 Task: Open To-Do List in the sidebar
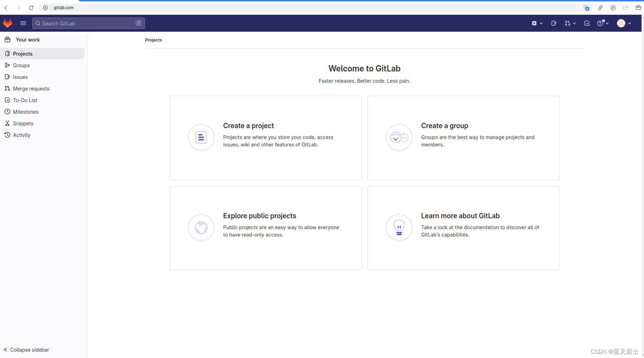pyautogui.click(x=43, y=100)
